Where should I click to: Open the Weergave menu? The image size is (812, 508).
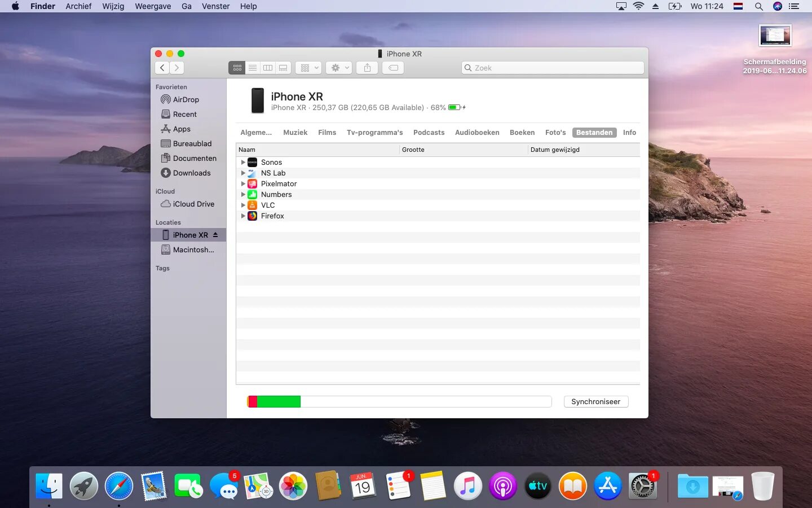(153, 6)
